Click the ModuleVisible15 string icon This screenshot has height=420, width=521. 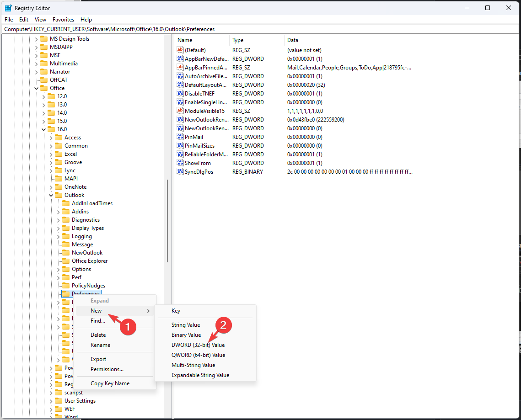tap(180, 111)
